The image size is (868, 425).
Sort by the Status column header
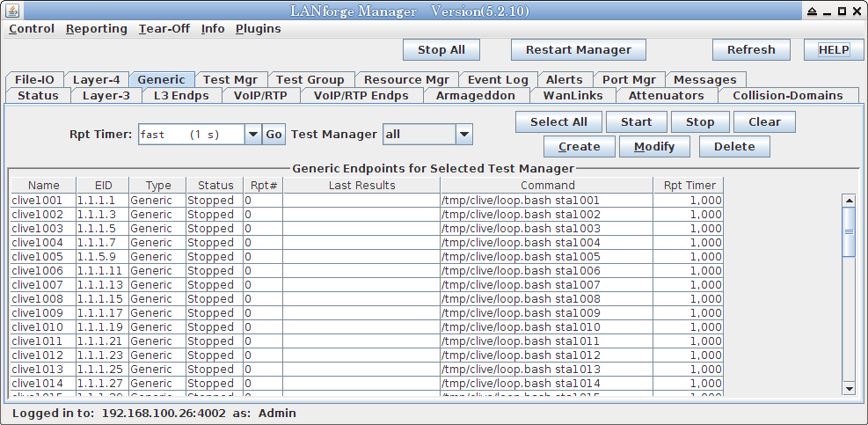point(215,185)
